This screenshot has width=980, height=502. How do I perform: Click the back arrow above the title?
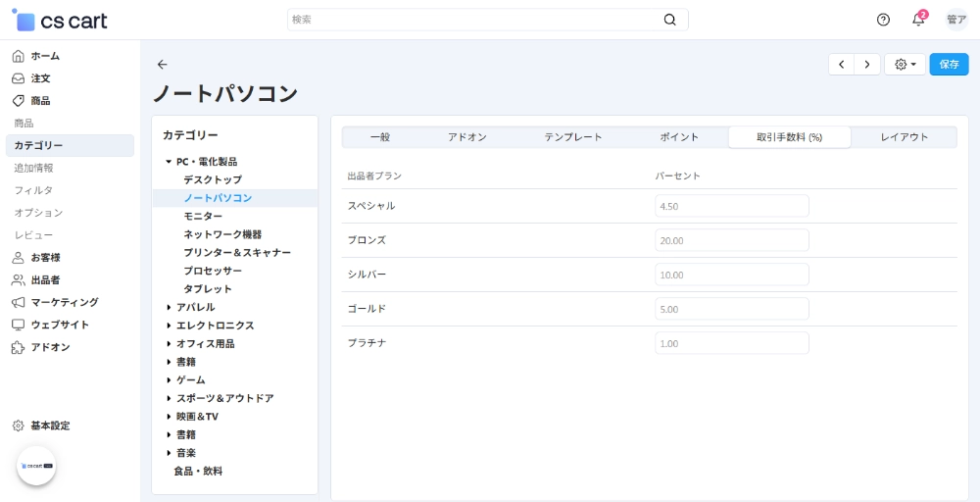coord(163,65)
